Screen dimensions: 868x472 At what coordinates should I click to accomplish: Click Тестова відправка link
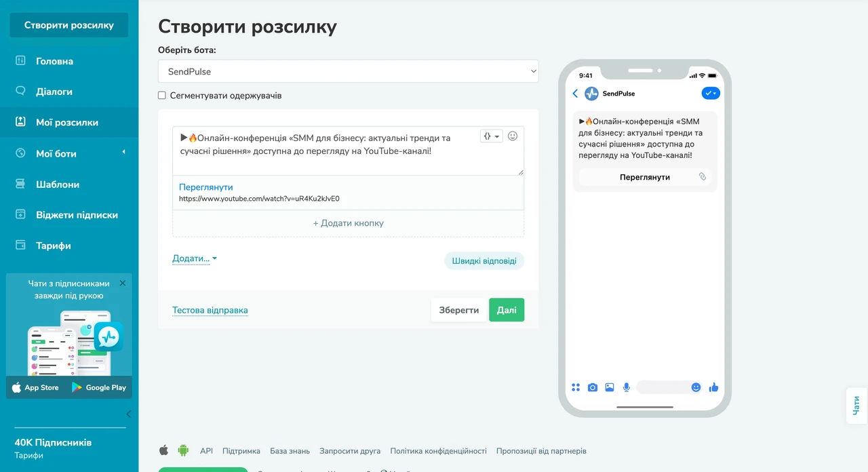pos(210,311)
